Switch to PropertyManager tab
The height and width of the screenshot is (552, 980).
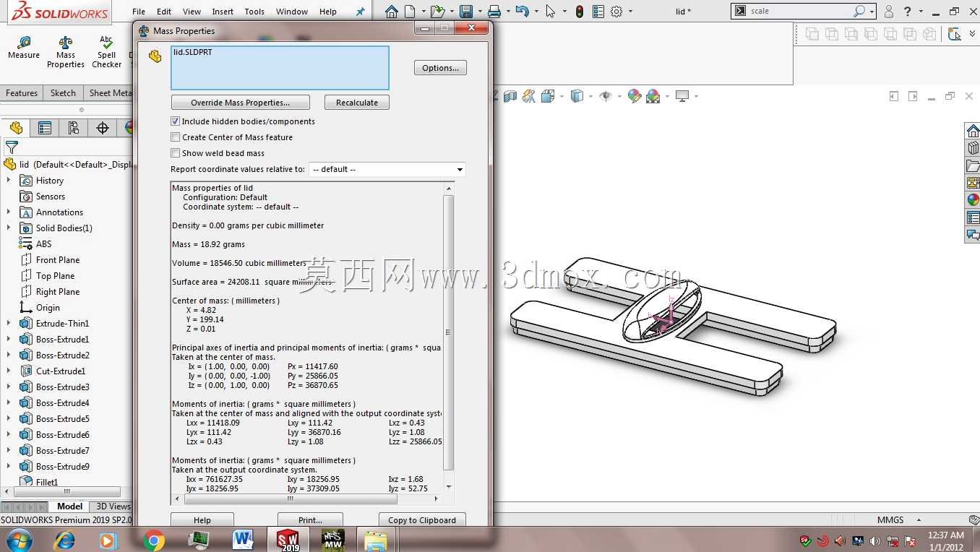(45, 128)
